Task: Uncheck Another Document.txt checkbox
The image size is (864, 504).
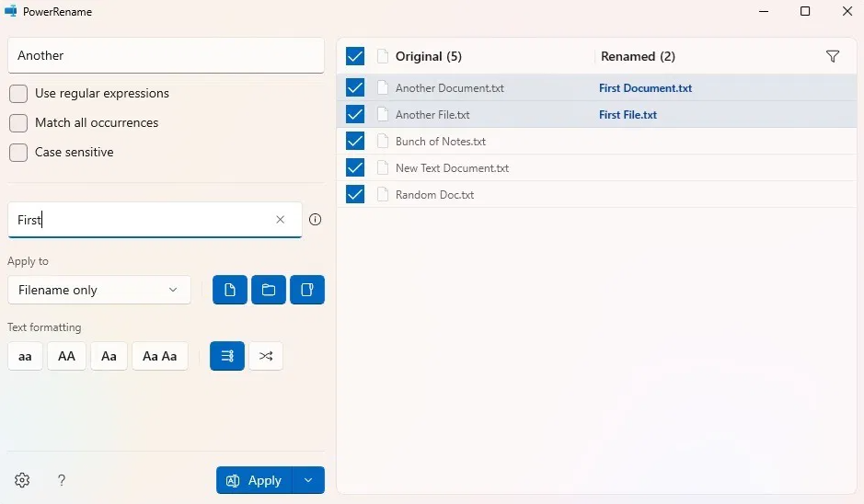Action: tap(355, 87)
